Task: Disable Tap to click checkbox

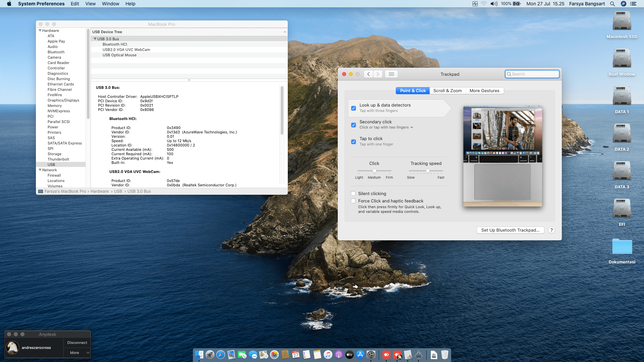Action: click(354, 142)
